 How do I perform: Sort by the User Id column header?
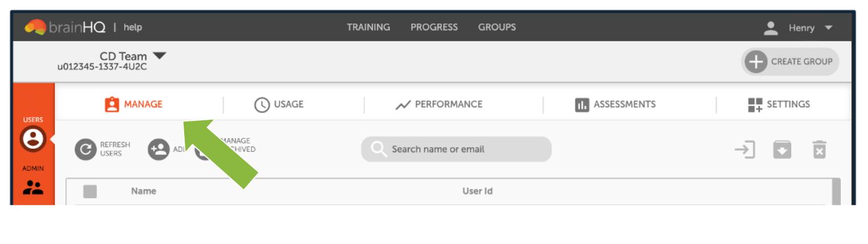[x=477, y=192]
